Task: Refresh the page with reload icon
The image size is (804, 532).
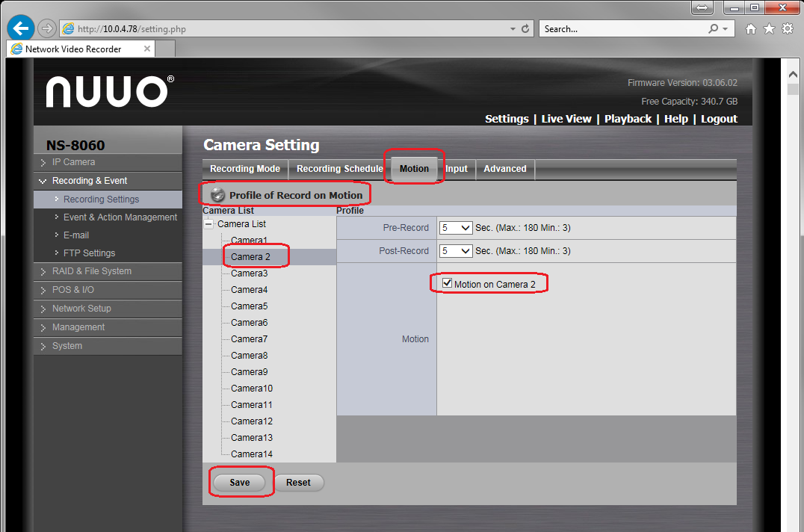Action: tap(526, 29)
